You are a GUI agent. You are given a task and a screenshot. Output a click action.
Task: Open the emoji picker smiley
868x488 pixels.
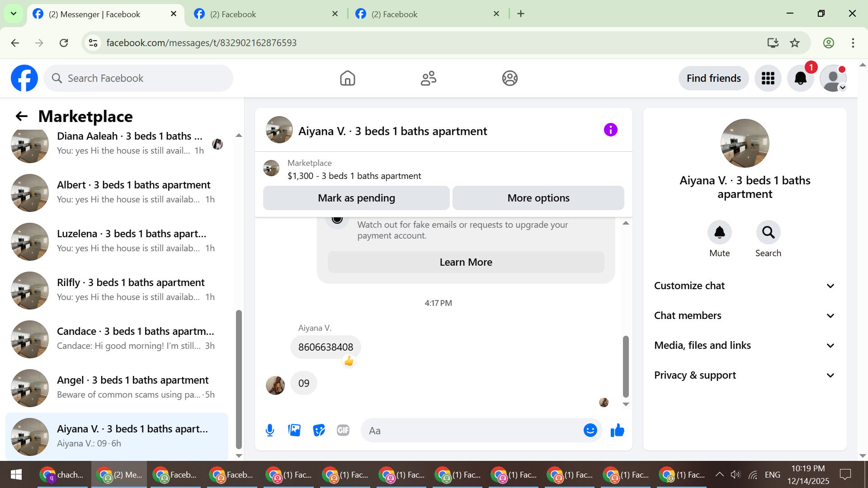[x=590, y=430]
